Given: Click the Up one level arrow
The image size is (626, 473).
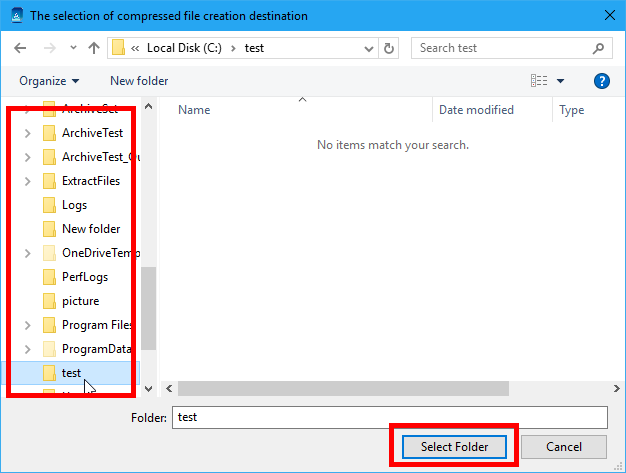Looking at the screenshot, I should pyautogui.click(x=93, y=48).
